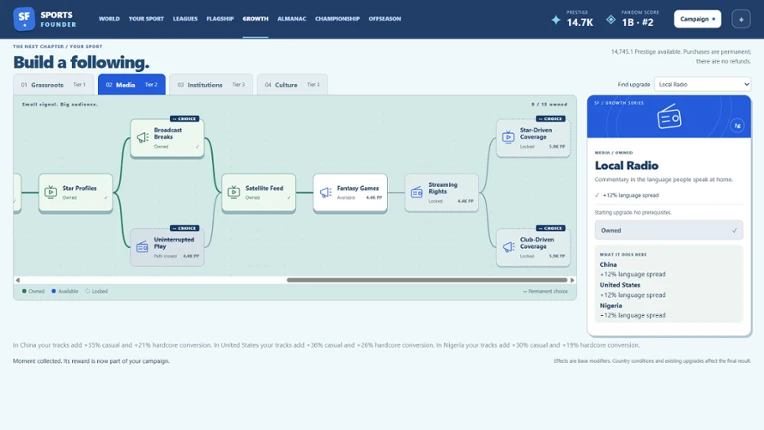Screen dimensions: 764x430
Task: Click the Campaign button
Action: click(697, 19)
